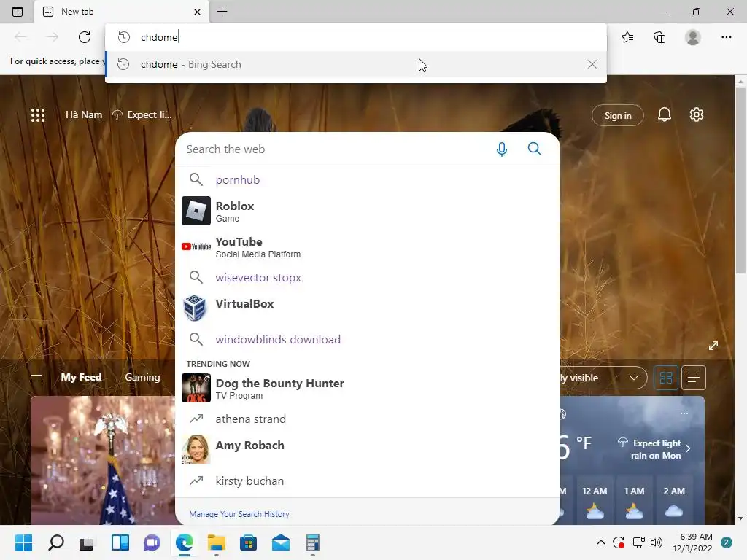Open the flag news thumbnail
The image size is (747, 560).
(102, 460)
